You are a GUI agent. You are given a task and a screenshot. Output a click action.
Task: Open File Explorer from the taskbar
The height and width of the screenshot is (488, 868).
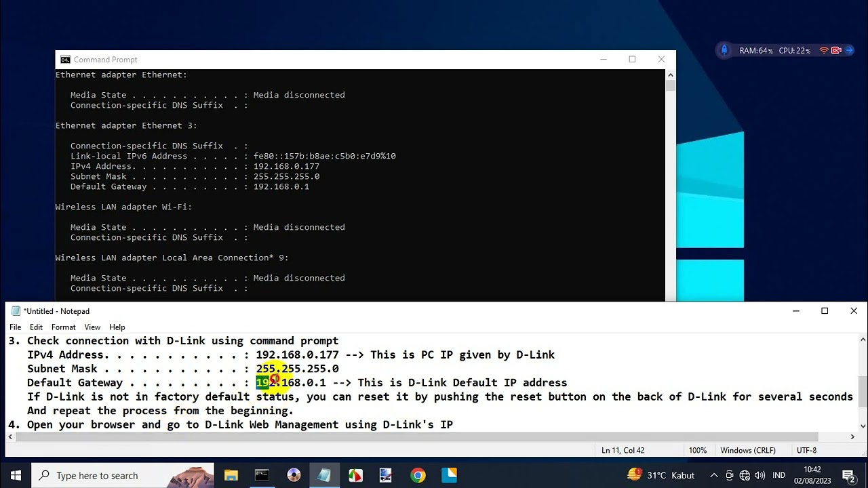tap(231, 475)
